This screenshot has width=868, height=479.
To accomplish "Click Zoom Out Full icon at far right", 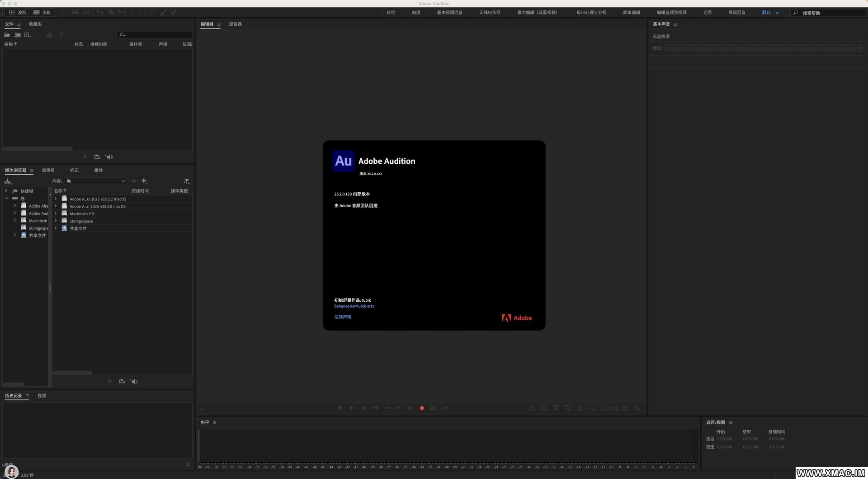I will (637, 408).
